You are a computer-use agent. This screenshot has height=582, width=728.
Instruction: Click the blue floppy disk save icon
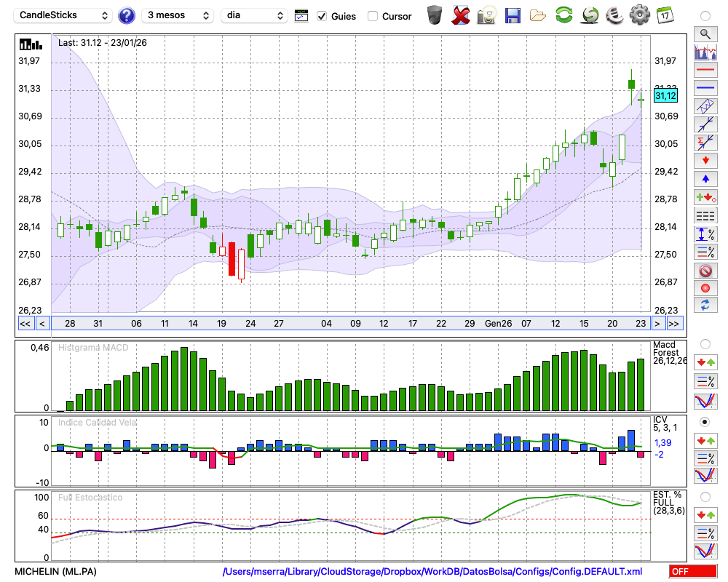click(x=513, y=15)
